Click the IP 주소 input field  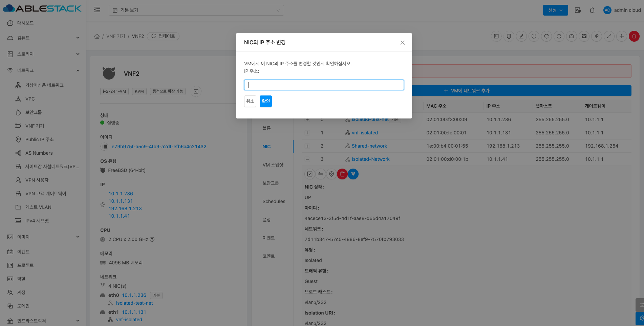[324, 85]
